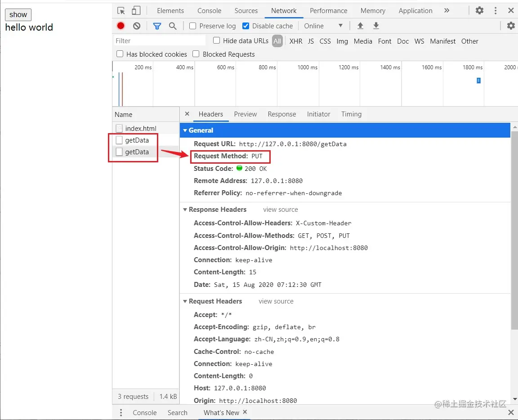Filter requests by Doc type
Viewport: 518px width, 420px height.
tap(403, 41)
